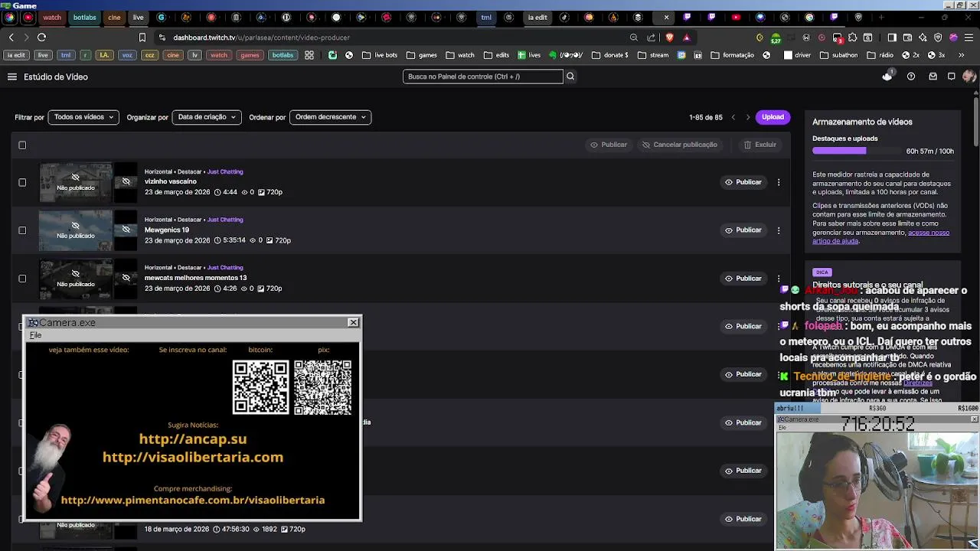980x551 pixels.
Task: Click the Excluir button
Action: point(760,145)
